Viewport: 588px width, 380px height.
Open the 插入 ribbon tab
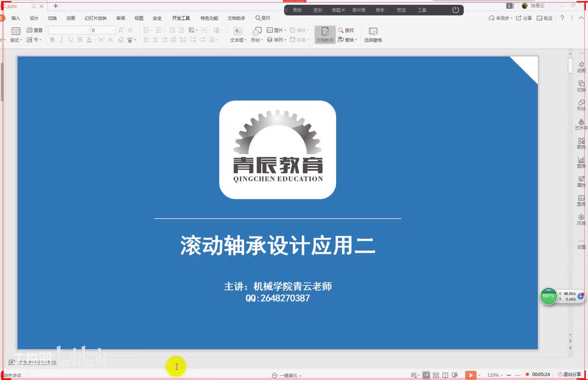click(15, 18)
